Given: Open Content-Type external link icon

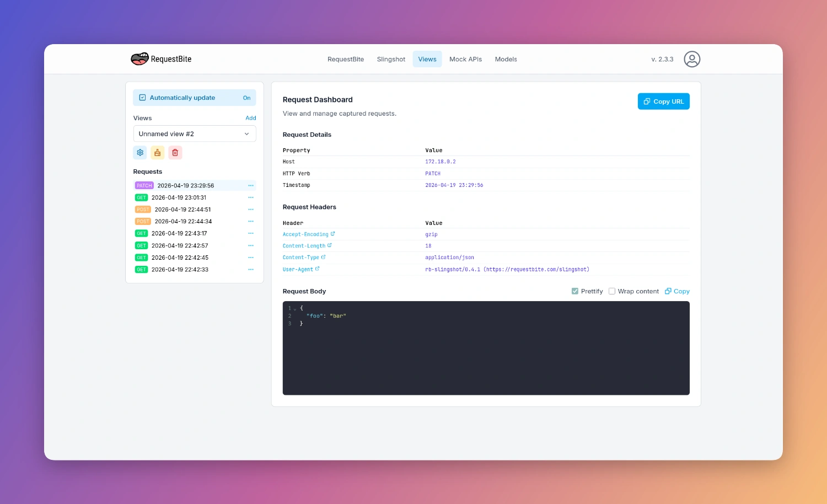Looking at the screenshot, I should [x=324, y=257].
